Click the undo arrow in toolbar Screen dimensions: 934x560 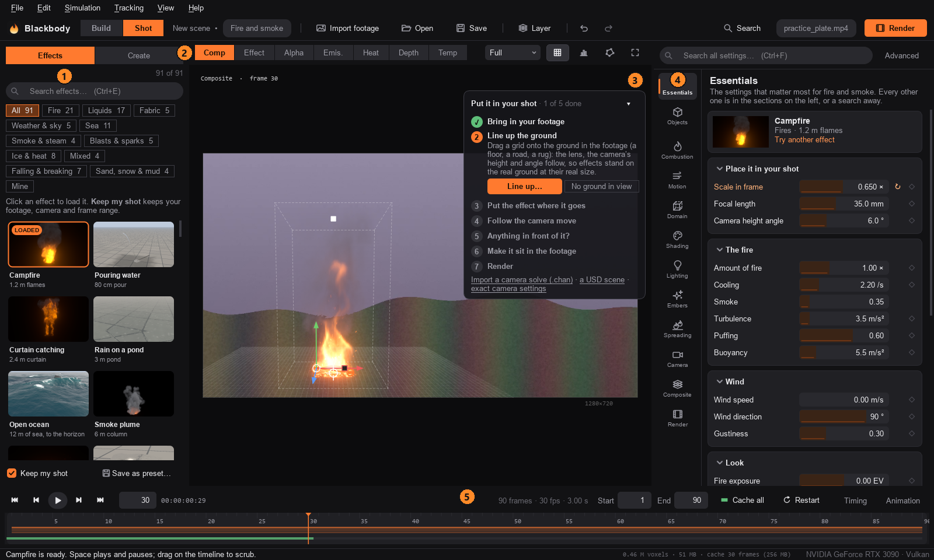click(x=584, y=28)
